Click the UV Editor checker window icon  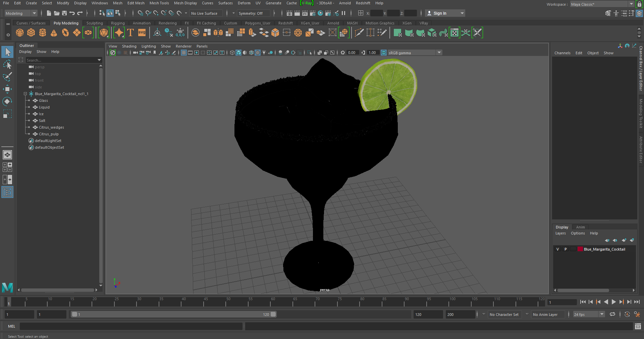454,33
